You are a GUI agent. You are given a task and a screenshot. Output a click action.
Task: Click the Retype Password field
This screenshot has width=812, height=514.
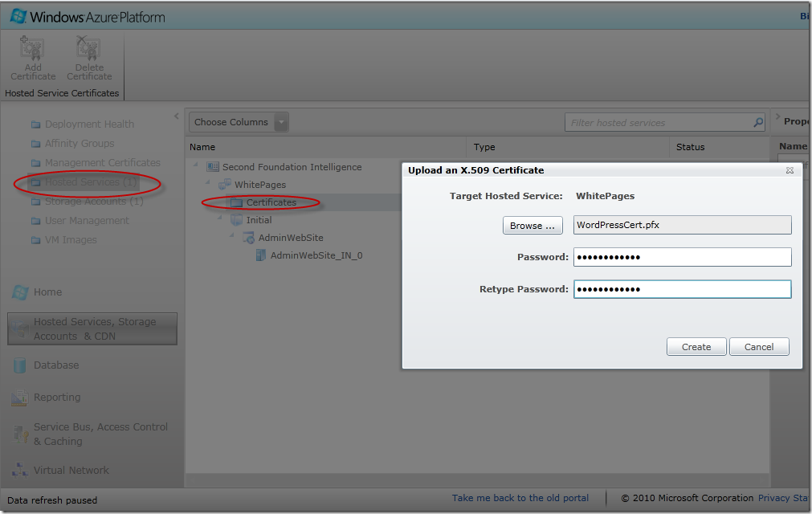[x=682, y=289]
